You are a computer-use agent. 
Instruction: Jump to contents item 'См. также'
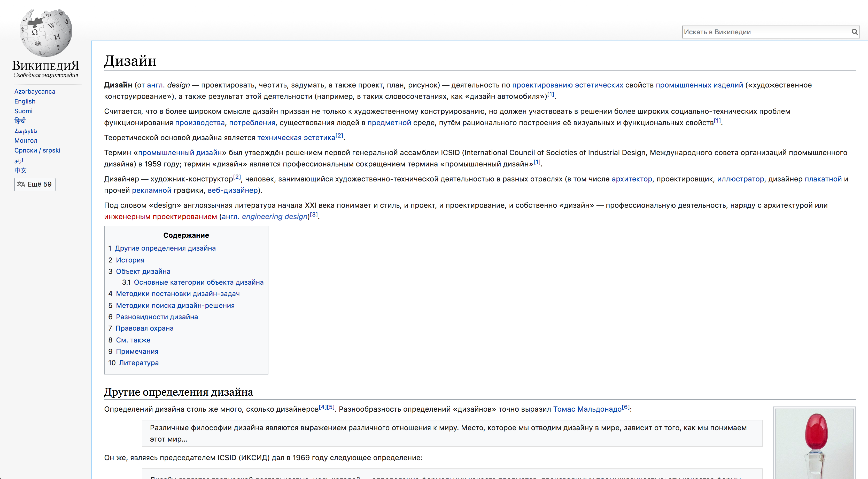coord(133,340)
